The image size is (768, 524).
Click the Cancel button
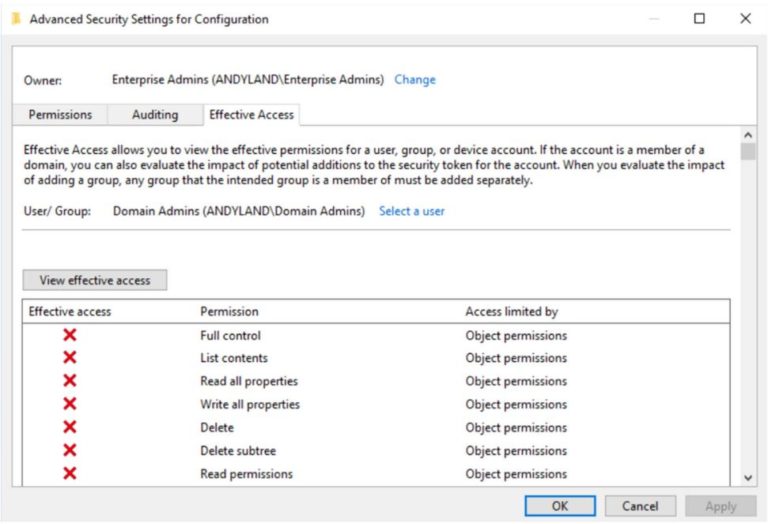[640, 506]
